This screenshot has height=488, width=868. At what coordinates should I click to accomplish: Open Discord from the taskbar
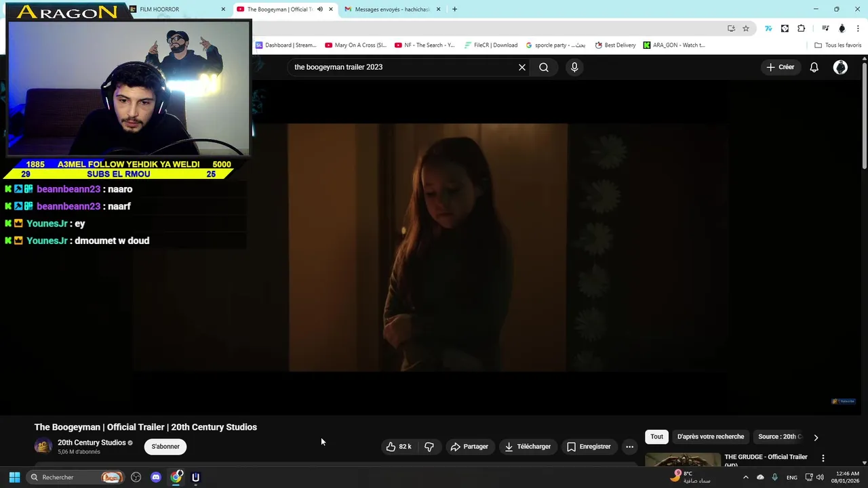[x=156, y=477]
